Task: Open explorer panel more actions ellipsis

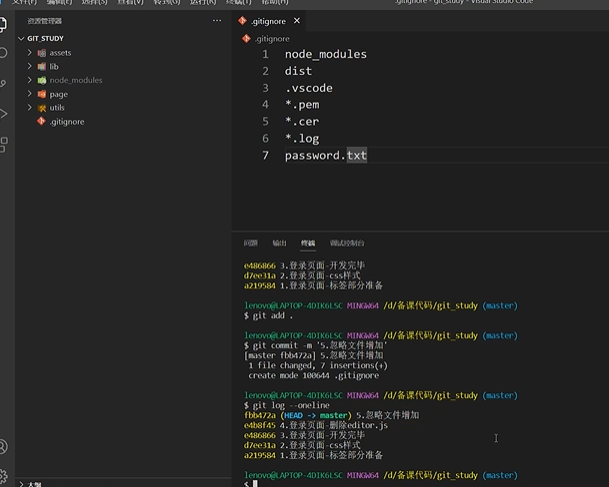Action: [218, 20]
